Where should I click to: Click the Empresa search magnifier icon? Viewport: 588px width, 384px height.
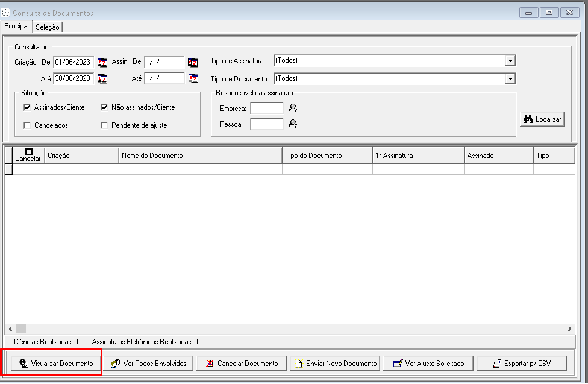[293, 109]
